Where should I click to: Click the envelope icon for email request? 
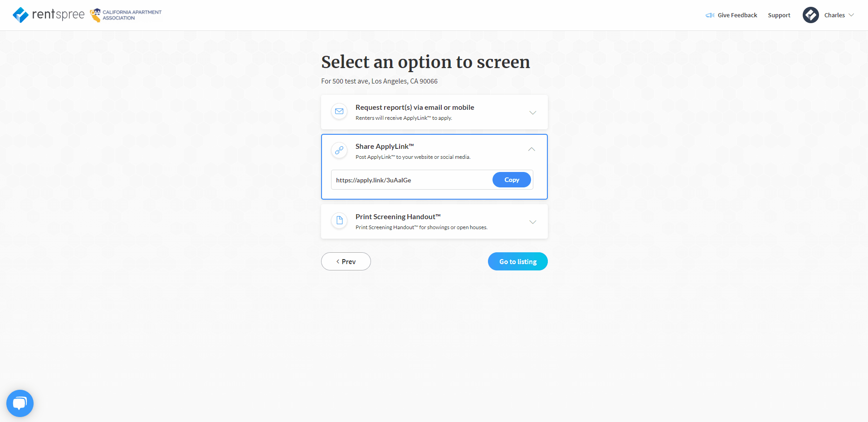coord(339,112)
